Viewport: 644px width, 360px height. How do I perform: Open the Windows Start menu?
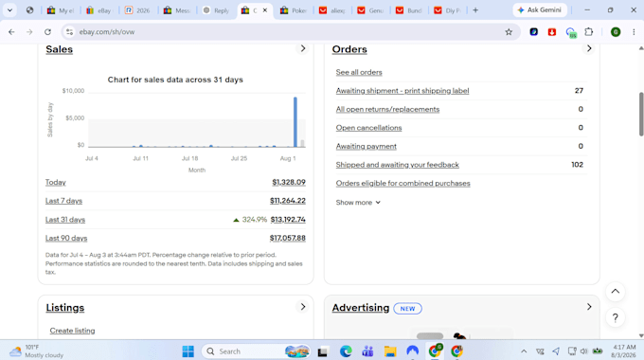click(188, 351)
